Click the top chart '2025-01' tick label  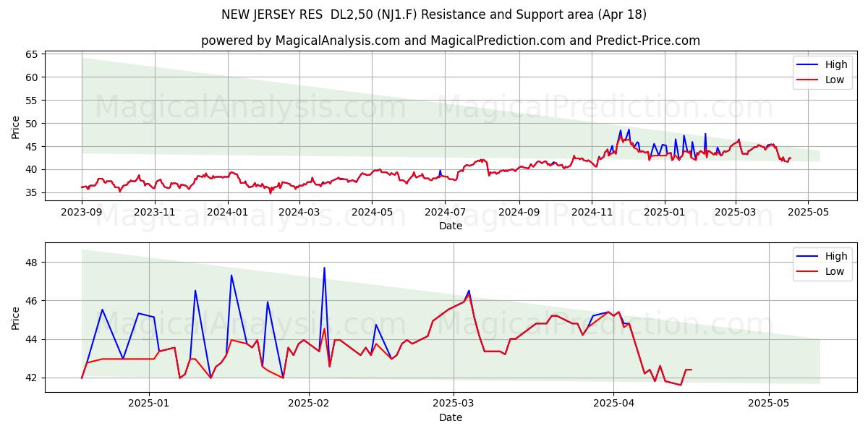pyautogui.click(x=665, y=212)
